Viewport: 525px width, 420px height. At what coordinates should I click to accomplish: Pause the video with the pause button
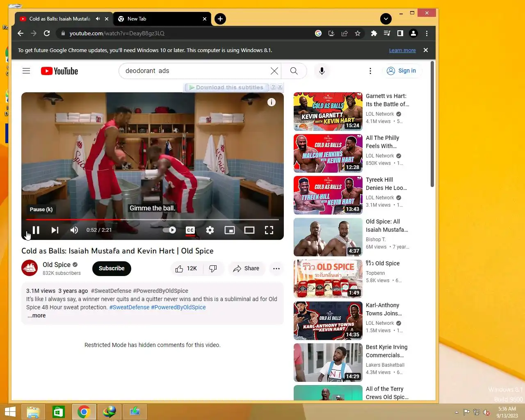[36, 230]
